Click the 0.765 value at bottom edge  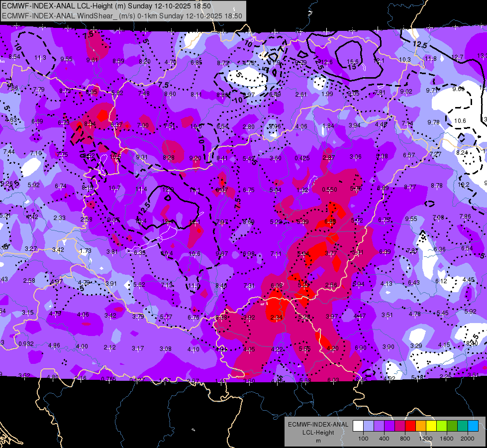click(x=108, y=379)
